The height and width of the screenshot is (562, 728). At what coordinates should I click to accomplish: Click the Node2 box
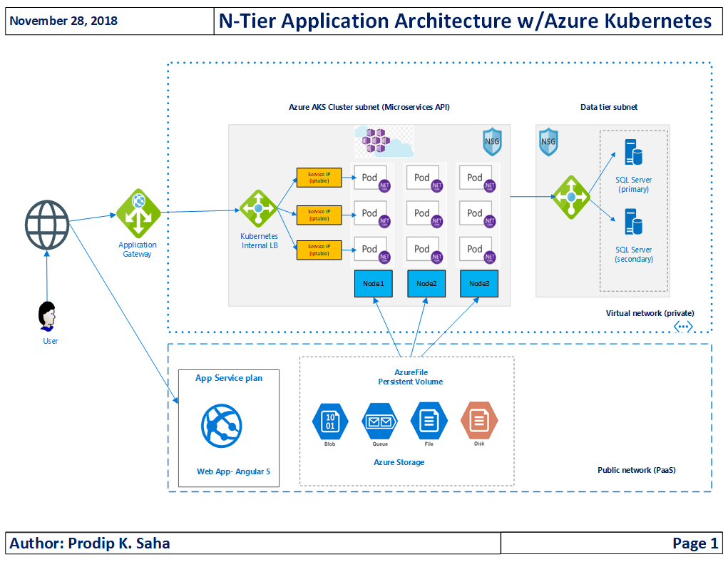click(426, 283)
